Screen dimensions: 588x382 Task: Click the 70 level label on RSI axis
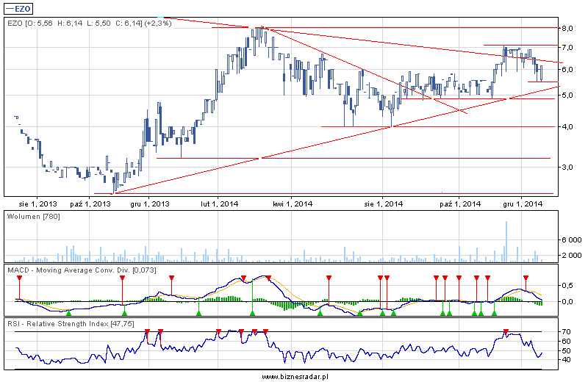click(x=567, y=332)
